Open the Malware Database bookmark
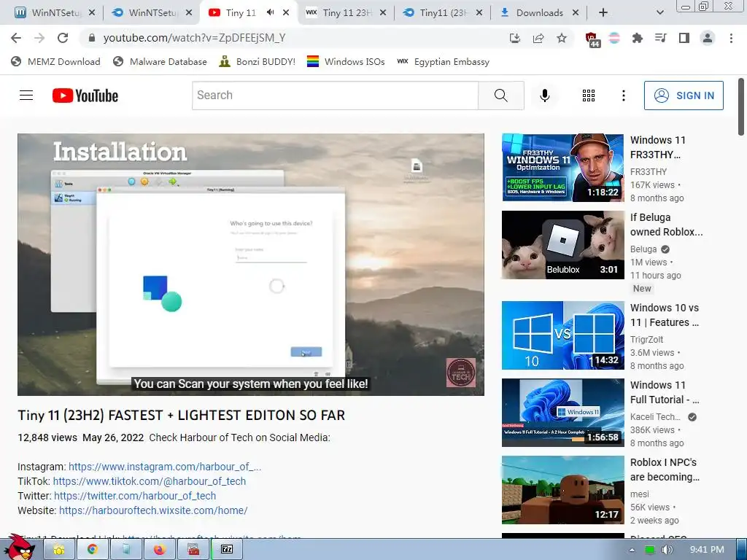Screen dimensions: 747x560 tap(160, 61)
